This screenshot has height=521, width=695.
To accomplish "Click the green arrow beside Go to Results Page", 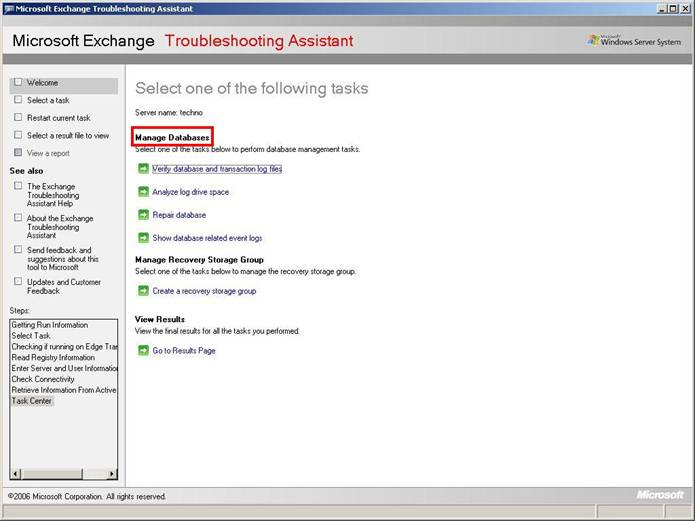I will pos(143,351).
